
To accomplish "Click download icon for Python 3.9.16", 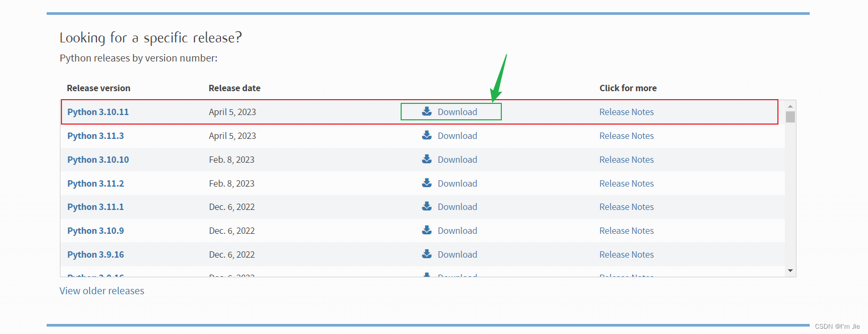I will point(427,254).
